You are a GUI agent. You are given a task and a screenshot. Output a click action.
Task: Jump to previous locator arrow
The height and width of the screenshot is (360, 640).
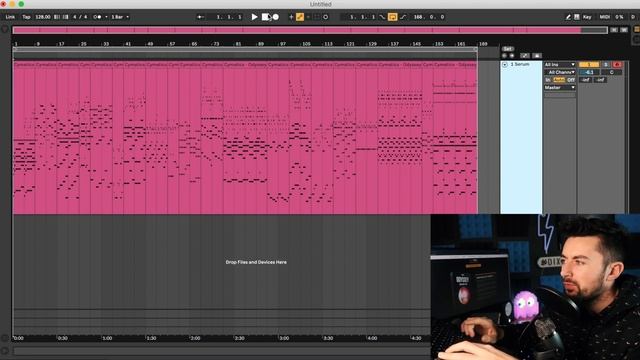(x=504, y=56)
